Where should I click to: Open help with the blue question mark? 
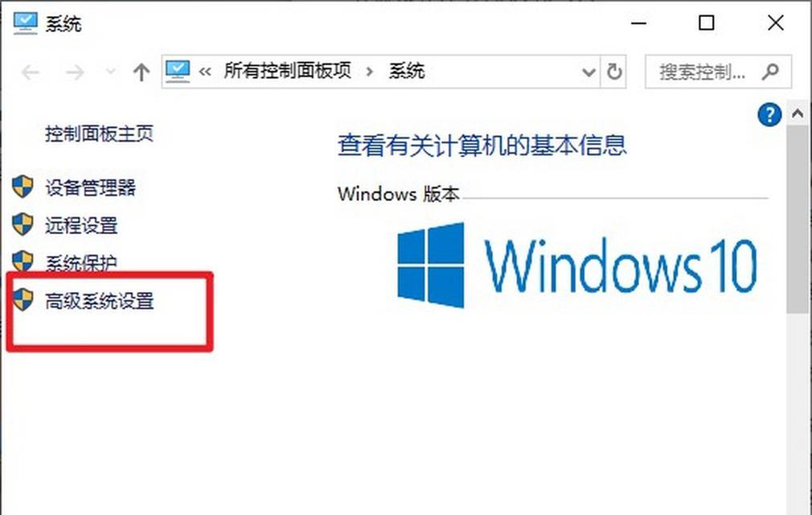pos(769,114)
